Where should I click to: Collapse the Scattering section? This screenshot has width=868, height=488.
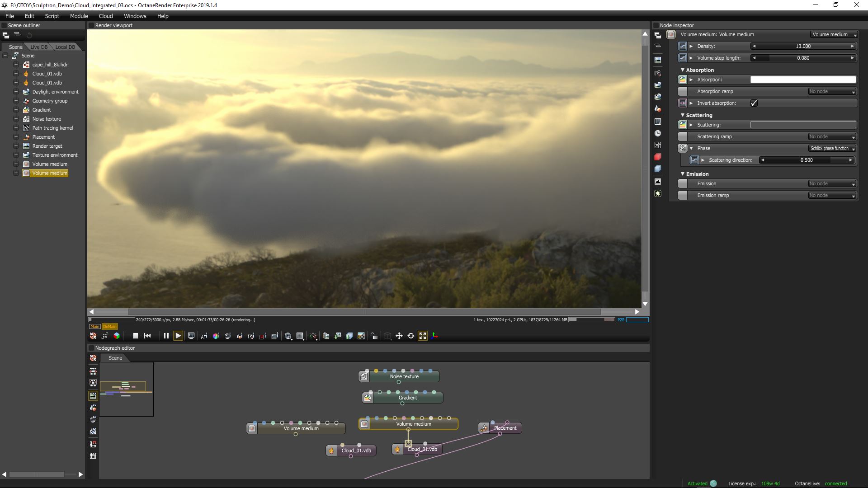(x=683, y=115)
